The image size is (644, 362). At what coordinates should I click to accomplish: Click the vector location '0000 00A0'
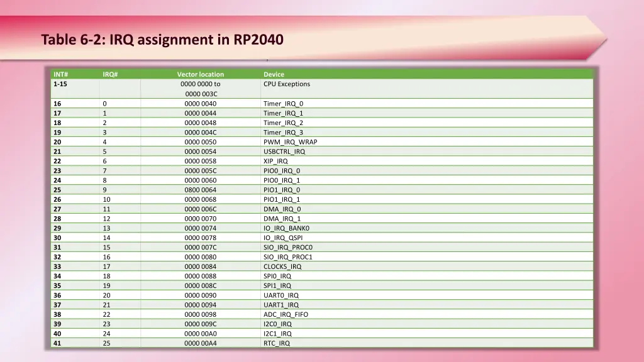tap(201, 334)
